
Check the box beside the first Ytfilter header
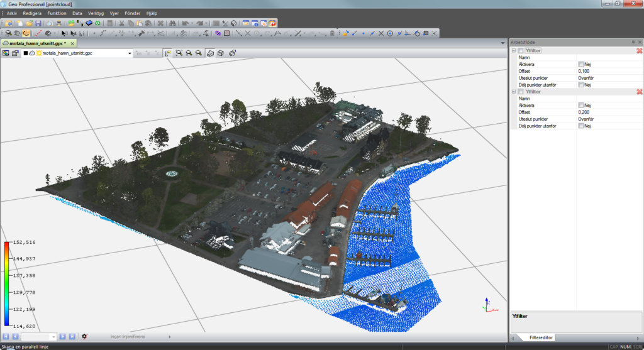pyautogui.click(x=520, y=50)
